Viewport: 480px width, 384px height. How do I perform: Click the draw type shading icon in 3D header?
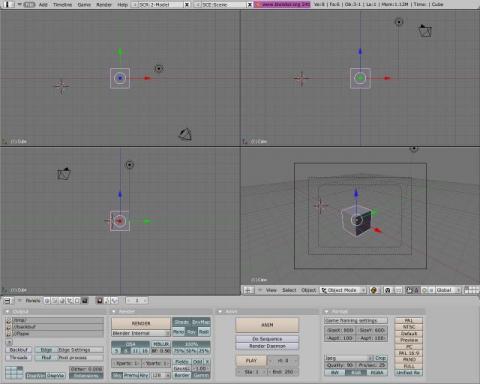[x=374, y=290]
